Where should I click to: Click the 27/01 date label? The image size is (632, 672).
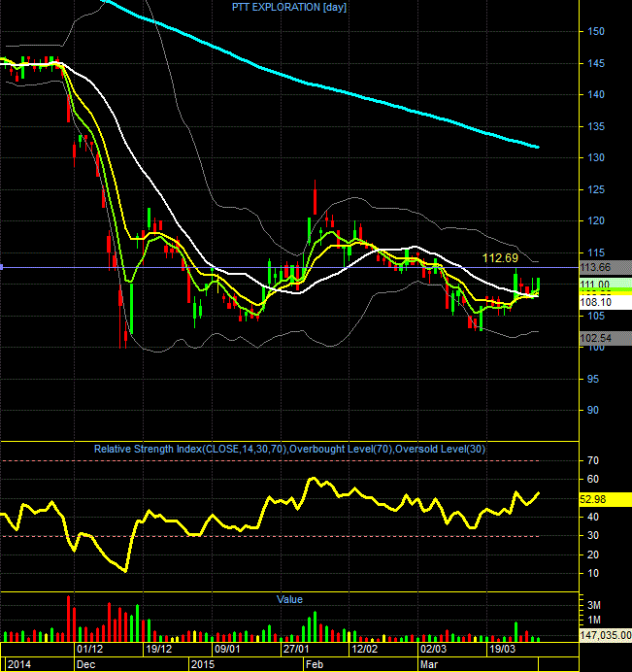pyautogui.click(x=296, y=649)
